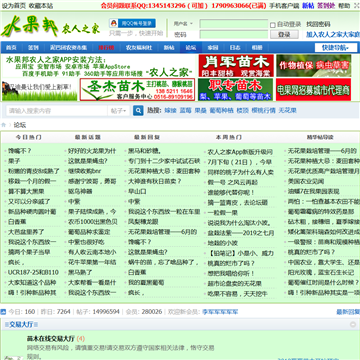
Task: Switch to the 今日热门 column header
Action: [29, 137]
